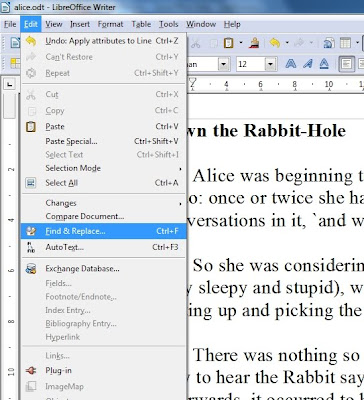Close the open Edit menu header
364x400 pixels.
click(x=31, y=24)
